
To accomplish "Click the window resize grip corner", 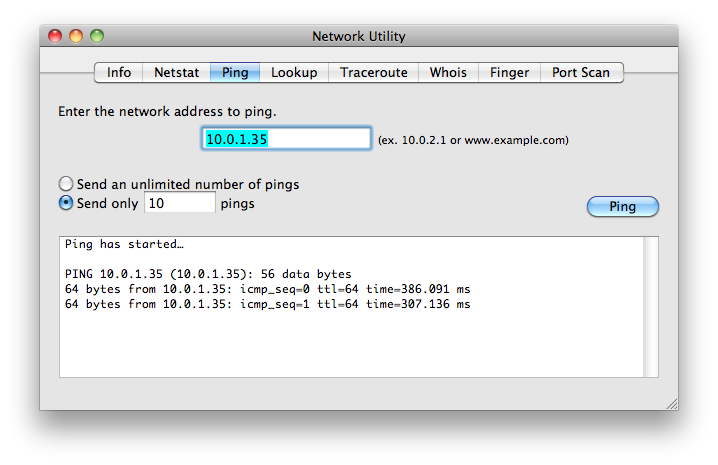I will pyautogui.click(x=672, y=404).
